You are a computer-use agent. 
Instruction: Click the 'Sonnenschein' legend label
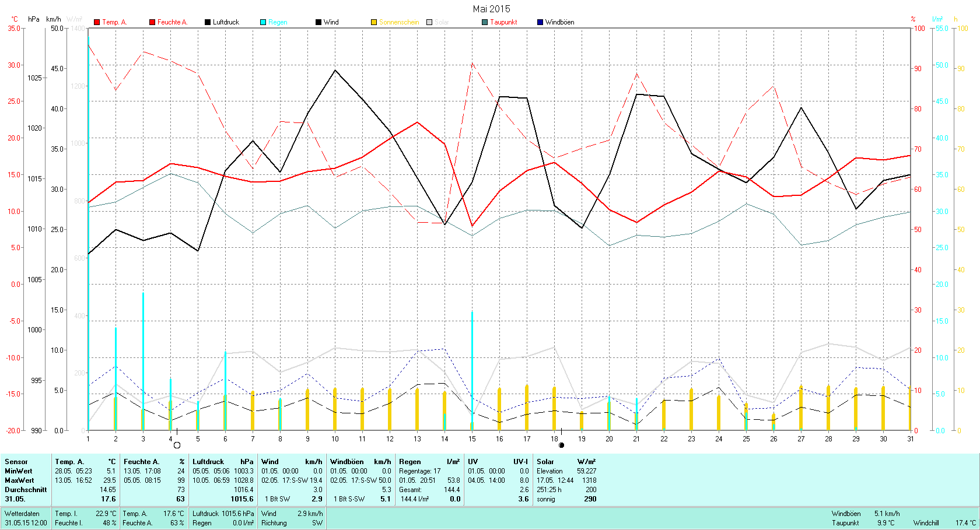pyautogui.click(x=399, y=22)
